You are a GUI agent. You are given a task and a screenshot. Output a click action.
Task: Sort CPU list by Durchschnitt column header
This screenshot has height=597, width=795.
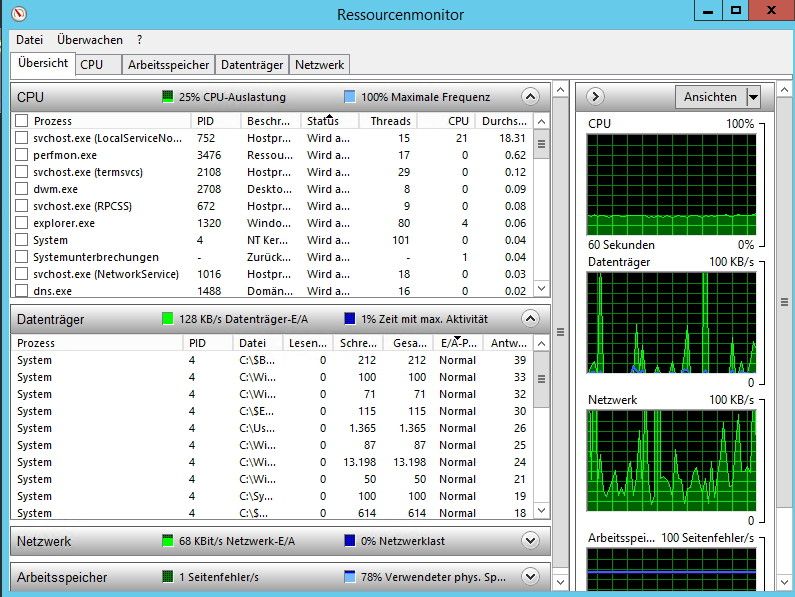click(x=504, y=121)
